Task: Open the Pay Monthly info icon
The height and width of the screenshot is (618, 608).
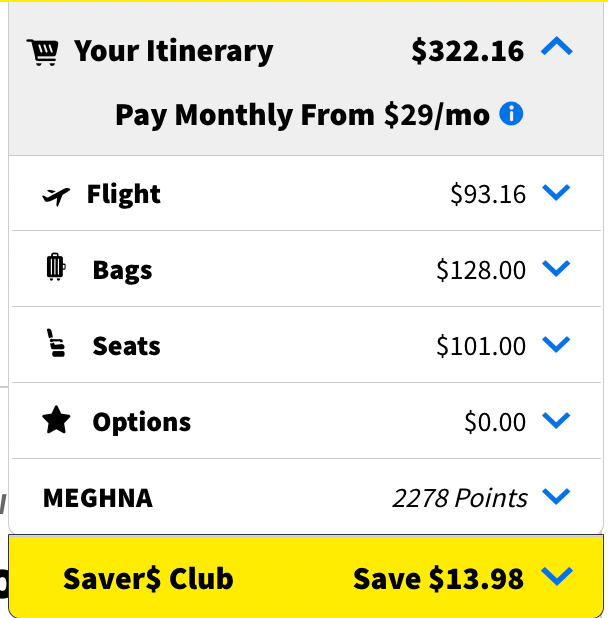Action: [x=511, y=114]
